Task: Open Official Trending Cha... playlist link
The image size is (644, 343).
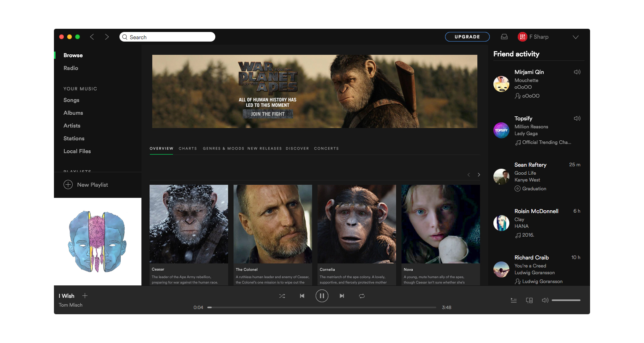Action: pyautogui.click(x=547, y=142)
